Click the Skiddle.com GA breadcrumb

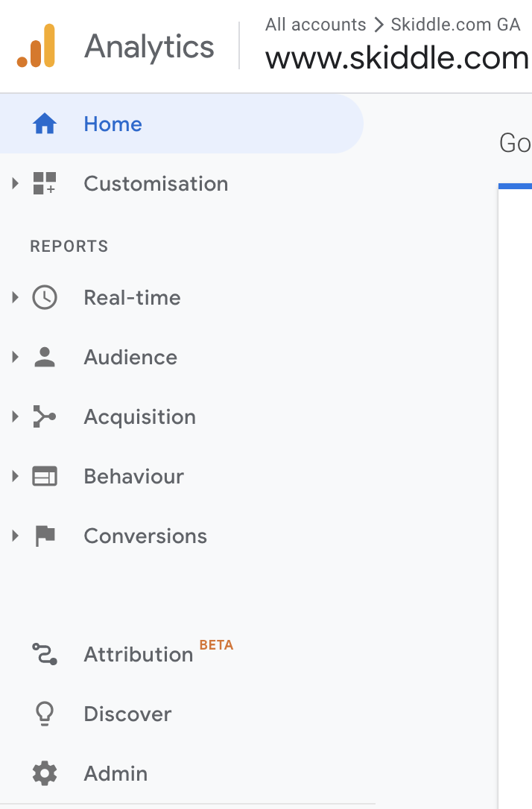455,25
